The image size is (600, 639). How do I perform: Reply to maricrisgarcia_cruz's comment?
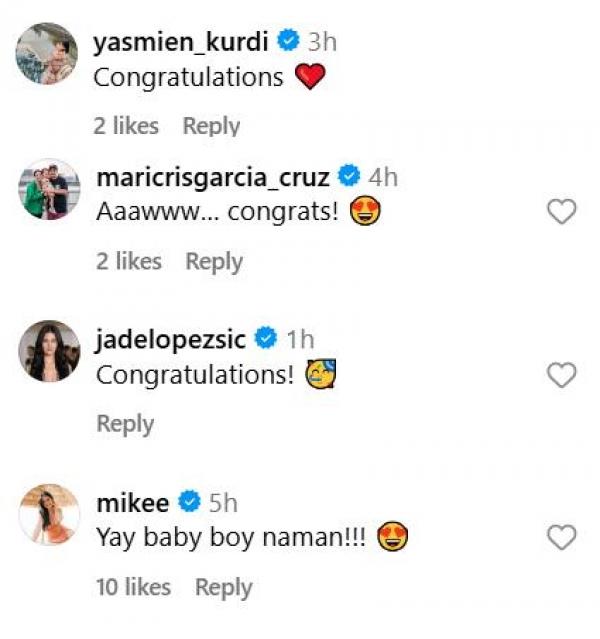tap(214, 261)
